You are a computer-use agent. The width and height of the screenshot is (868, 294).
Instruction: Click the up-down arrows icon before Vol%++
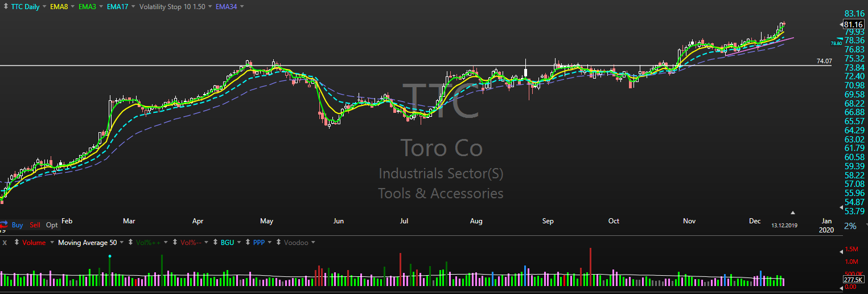pos(130,243)
